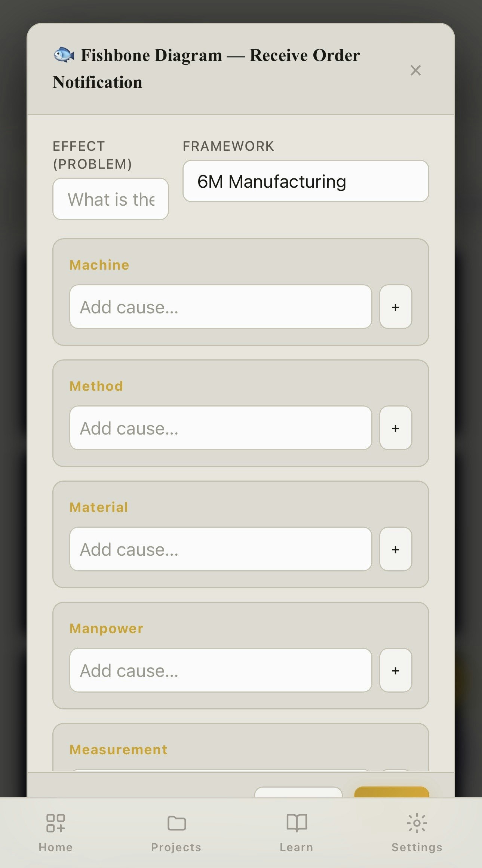The height and width of the screenshot is (868, 482).
Task: Click plus button in Material section
Action: [395, 549]
